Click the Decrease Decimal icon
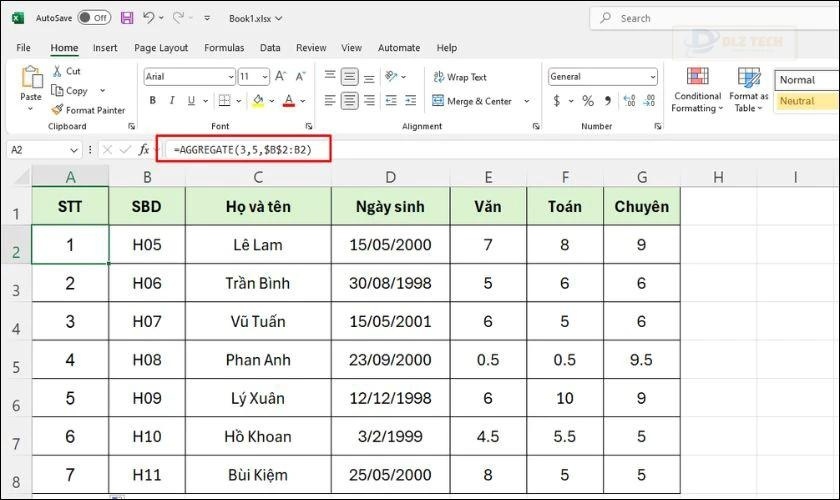Viewport: 840px width, 500px height. (x=649, y=100)
